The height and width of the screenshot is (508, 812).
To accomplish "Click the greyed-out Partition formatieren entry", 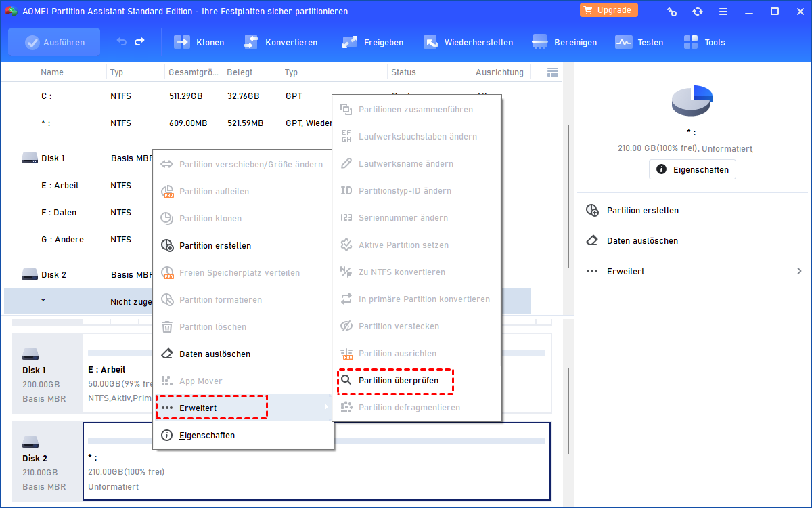I will 243,300.
